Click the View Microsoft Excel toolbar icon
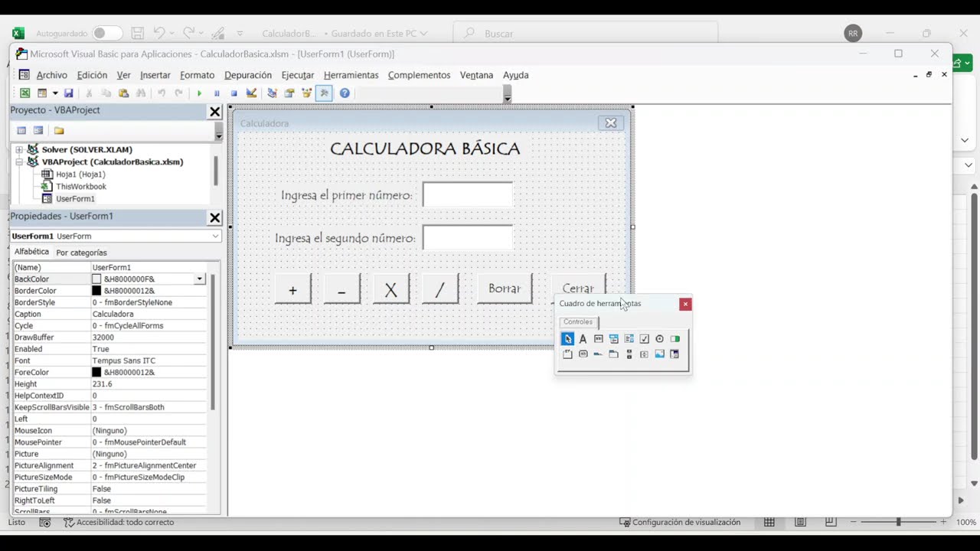The image size is (980, 551). pos(25,93)
